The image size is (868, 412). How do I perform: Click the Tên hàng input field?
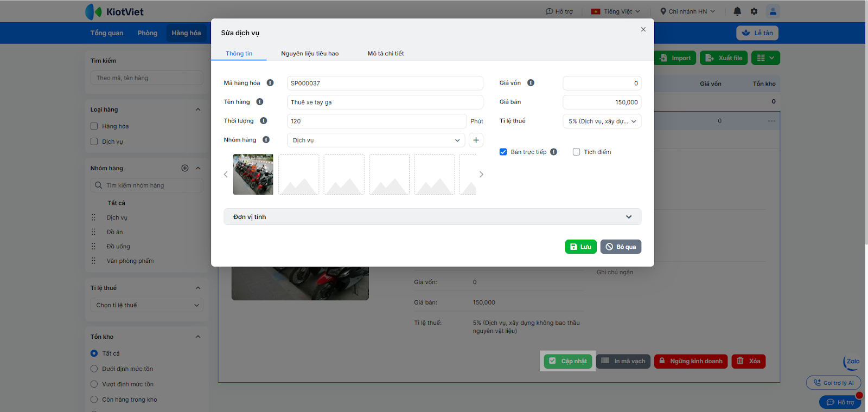pyautogui.click(x=385, y=102)
